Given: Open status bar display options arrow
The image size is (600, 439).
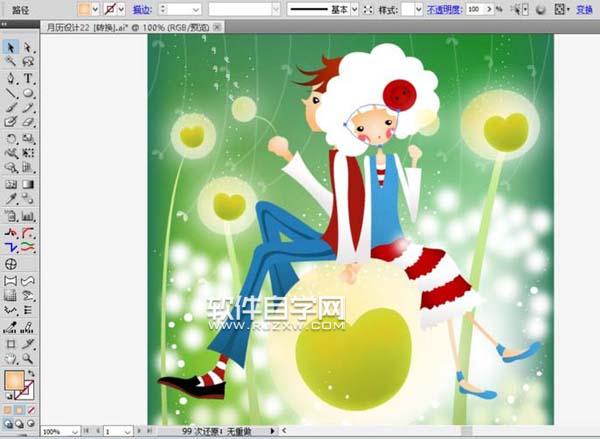Looking at the screenshot, I should point(272,431).
